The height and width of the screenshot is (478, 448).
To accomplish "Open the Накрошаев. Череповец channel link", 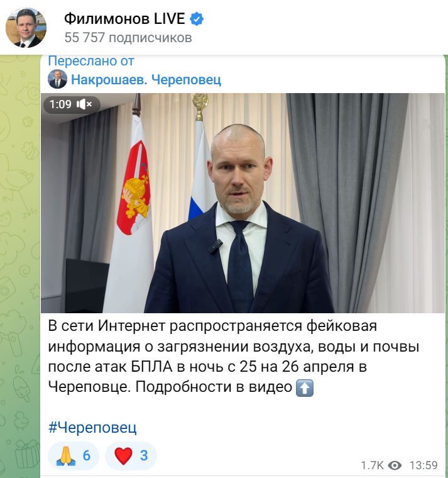I will coord(146,80).
